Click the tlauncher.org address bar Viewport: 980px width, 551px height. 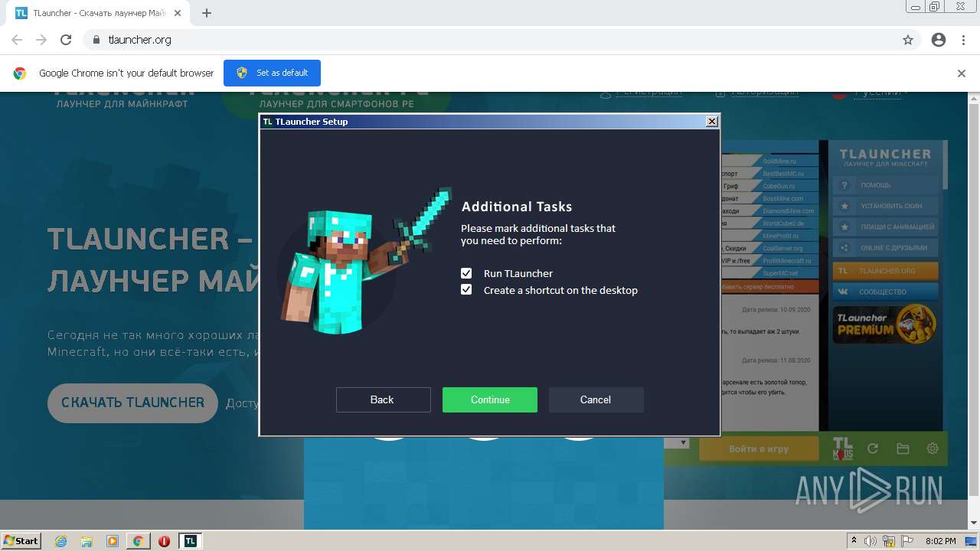tap(490, 40)
